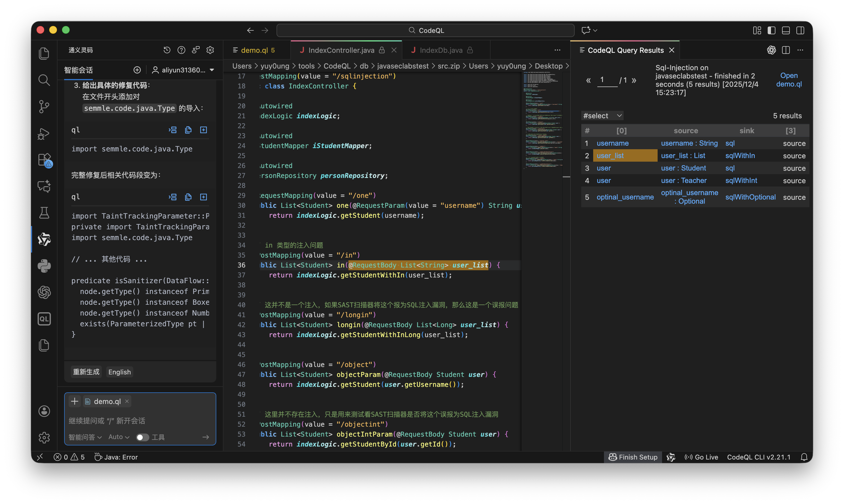Switch to the demo.ql tab

click(x=254, y=50)
